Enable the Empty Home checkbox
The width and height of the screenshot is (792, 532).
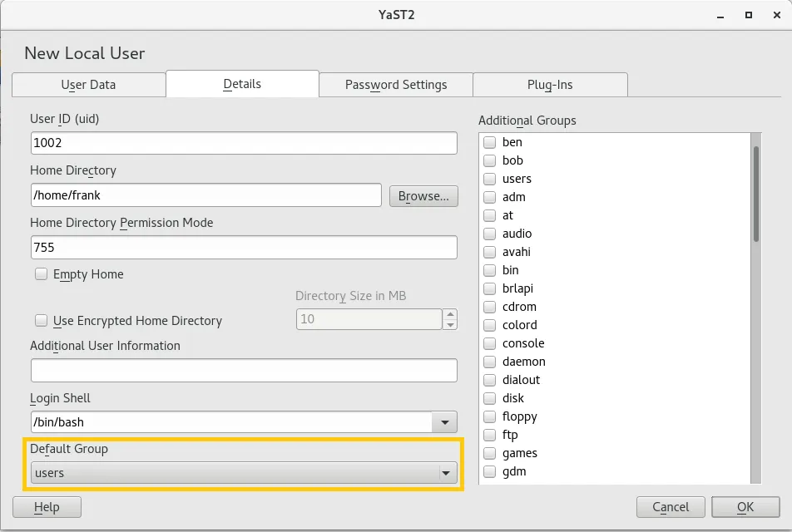pyautogui.click(x=41, y=274)
